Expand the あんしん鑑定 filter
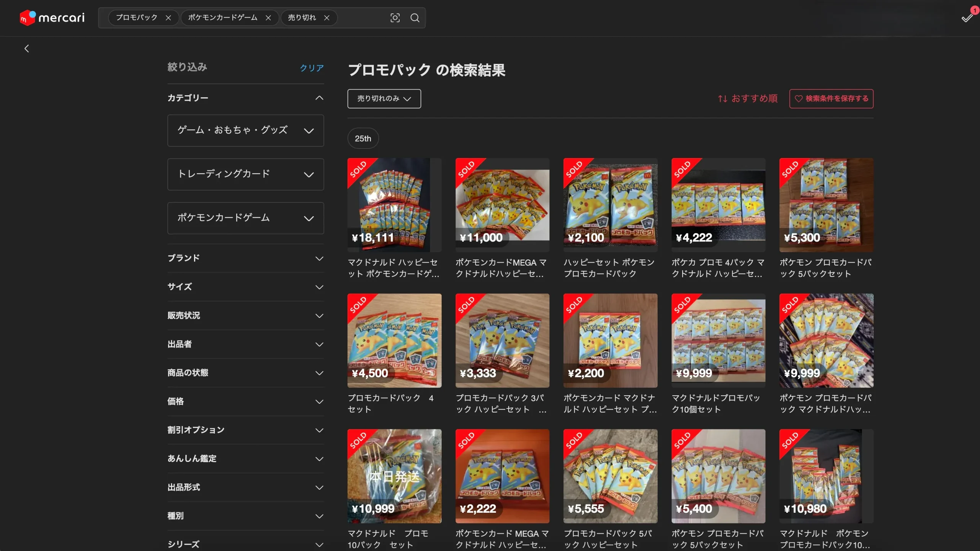Viewport: 980px width, 551px height. coord(246,459)
